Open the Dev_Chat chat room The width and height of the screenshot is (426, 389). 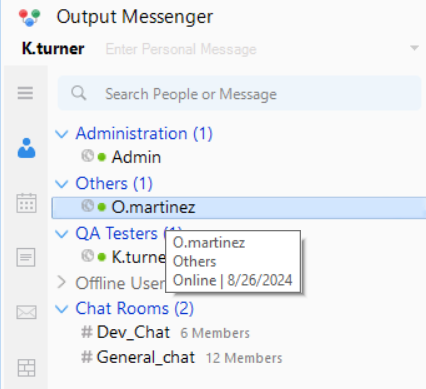pyautogui.click(x=133, y=332)
